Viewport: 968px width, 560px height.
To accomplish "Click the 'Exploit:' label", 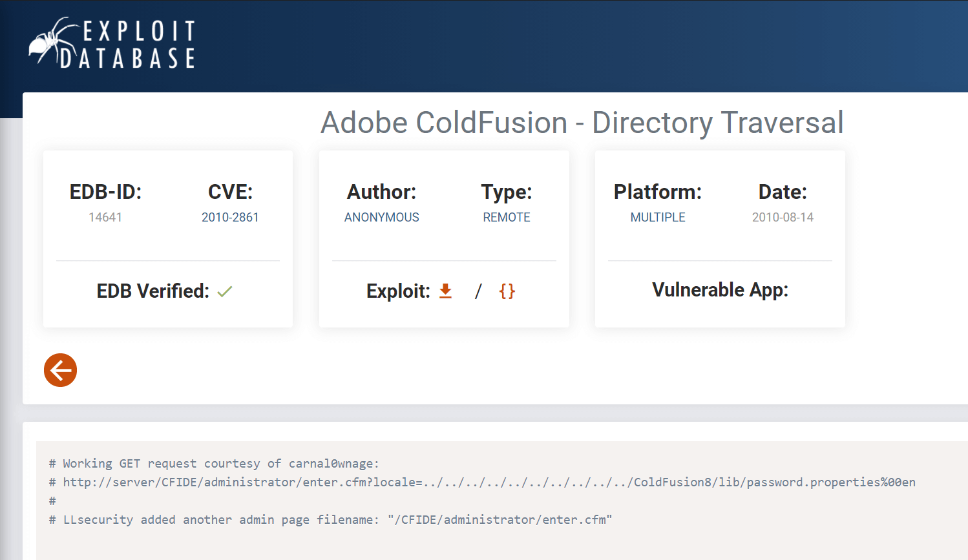I will tap(398, 291).
